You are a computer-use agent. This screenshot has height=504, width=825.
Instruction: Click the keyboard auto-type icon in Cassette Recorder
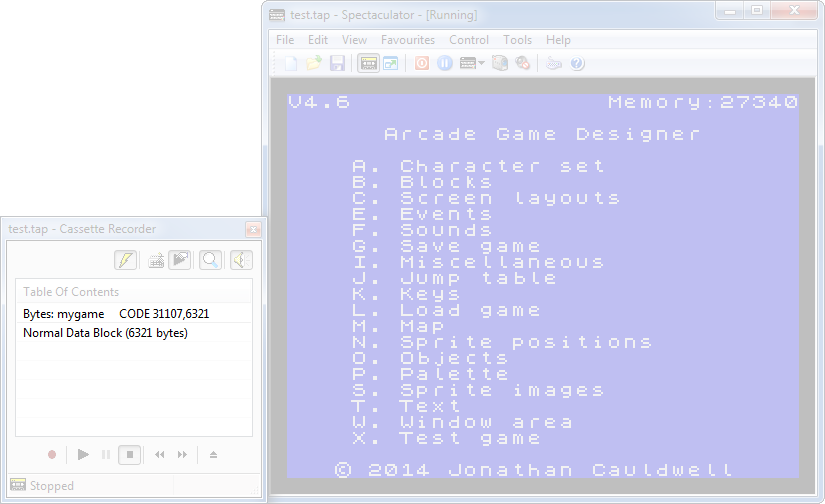point(156,260)
